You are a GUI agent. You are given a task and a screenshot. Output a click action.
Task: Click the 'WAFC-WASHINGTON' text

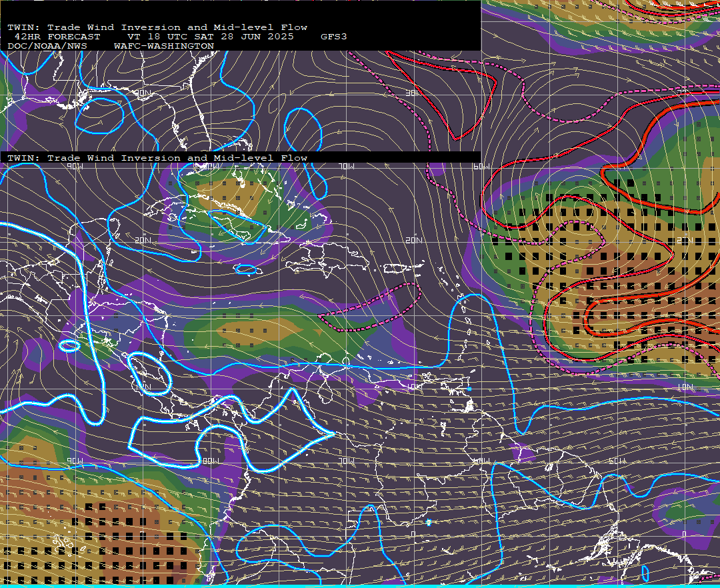(x=164, y=47)
